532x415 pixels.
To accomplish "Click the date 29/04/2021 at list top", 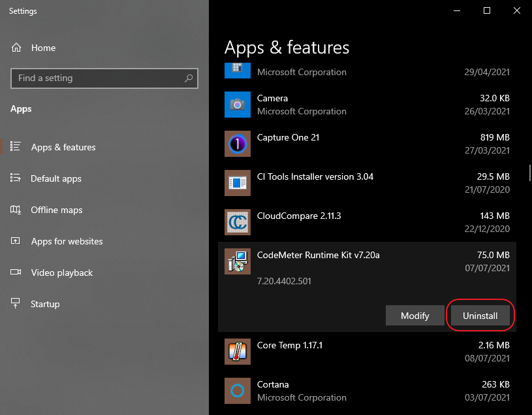I will click(487, 72).
